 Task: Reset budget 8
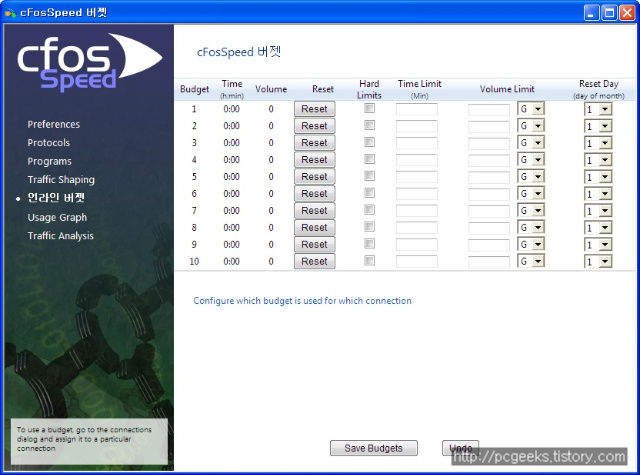[314, 227]
